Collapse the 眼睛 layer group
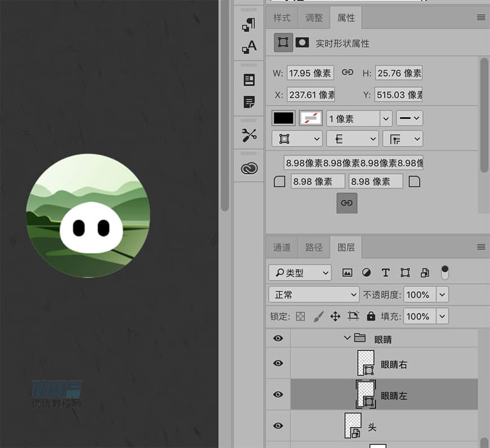 click(x=347, y=338)
